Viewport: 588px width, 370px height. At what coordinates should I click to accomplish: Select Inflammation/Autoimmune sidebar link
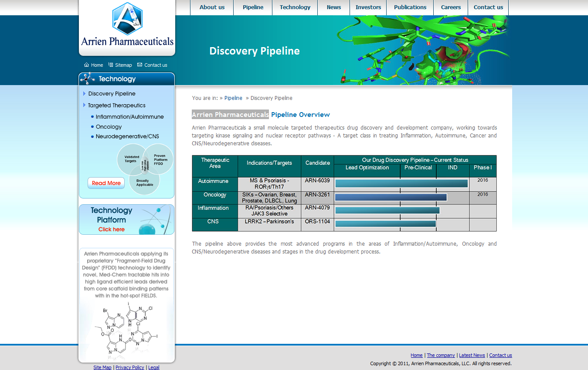130,116
